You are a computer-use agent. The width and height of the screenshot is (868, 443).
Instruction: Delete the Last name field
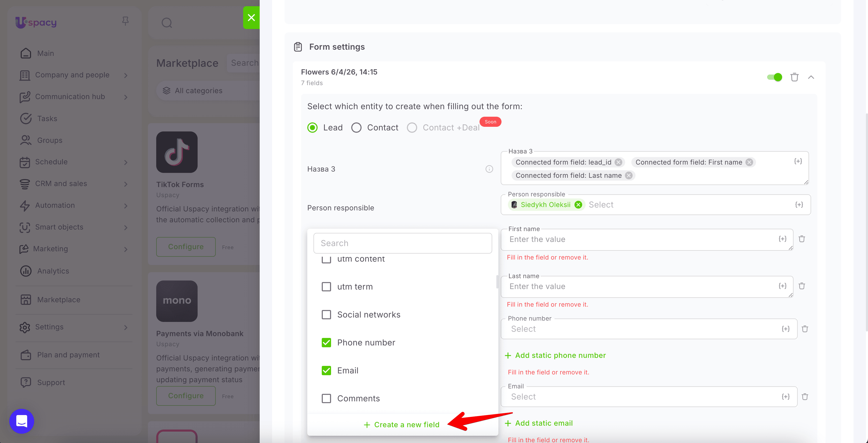(802, 286)
